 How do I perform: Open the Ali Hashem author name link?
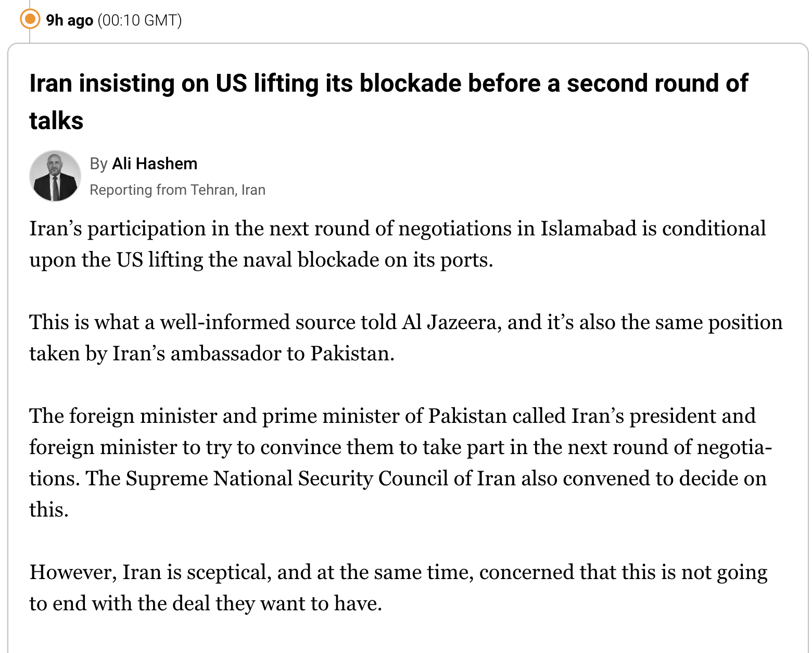[x=155, y=164]
